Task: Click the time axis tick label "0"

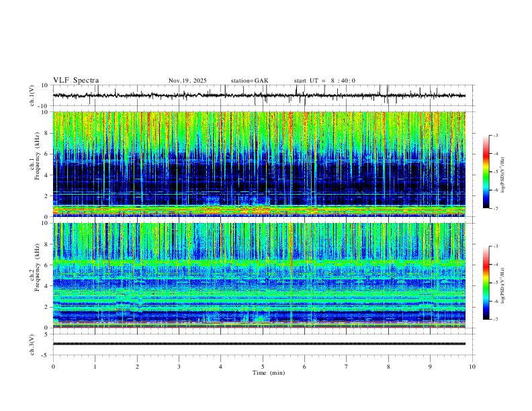Action: coord(53,367)
